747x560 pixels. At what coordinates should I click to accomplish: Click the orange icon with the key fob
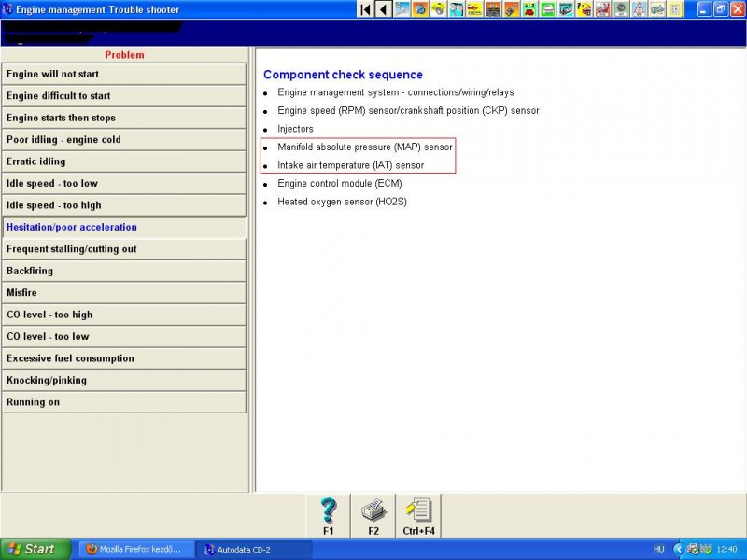pyautogui.click(x=511, y=9)
